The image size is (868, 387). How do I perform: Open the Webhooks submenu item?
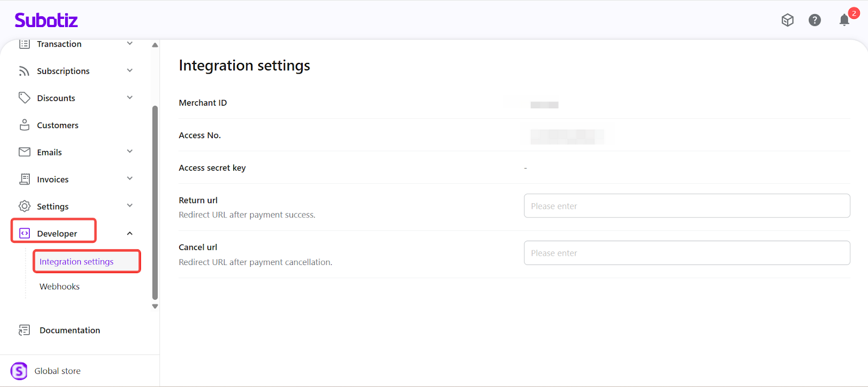60,287
